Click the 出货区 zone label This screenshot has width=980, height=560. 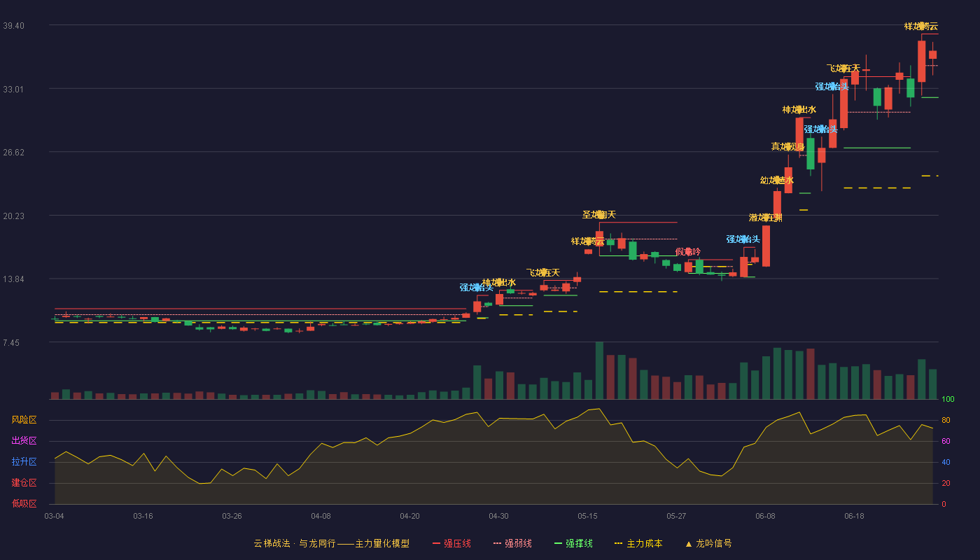pos(24,441)
